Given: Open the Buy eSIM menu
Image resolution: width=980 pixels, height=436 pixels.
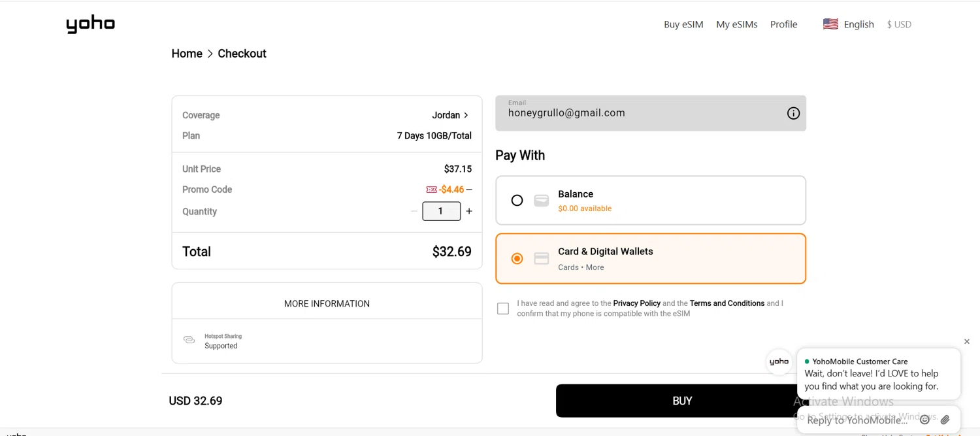Looking at the screenshot, I should pyautogui.click(x=683, y=24).
